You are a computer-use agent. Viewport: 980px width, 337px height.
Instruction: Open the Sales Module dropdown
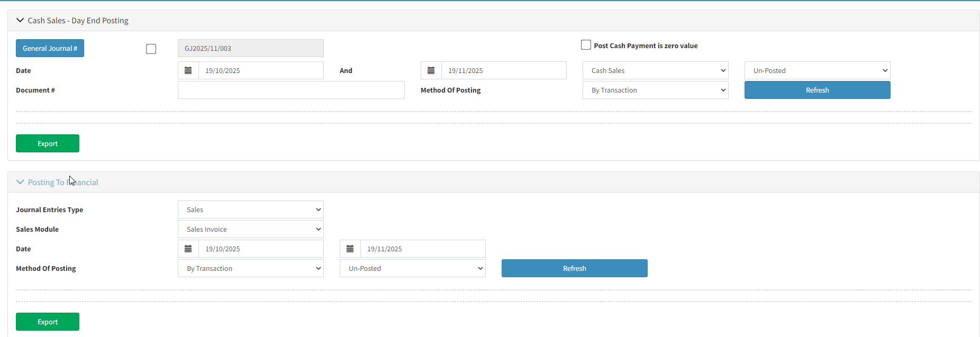[250, 229]
